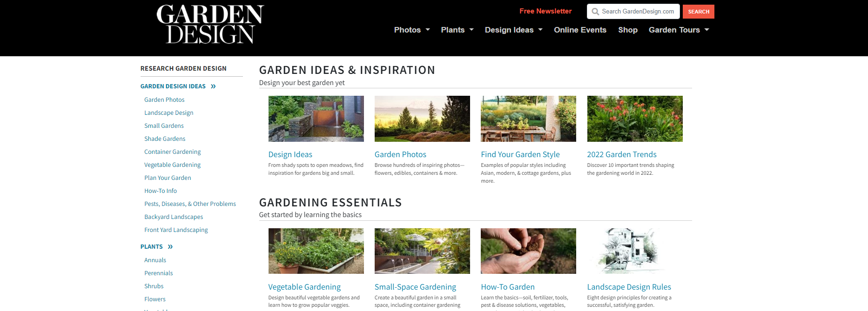Open the Find Your Garden Style link

520,154
